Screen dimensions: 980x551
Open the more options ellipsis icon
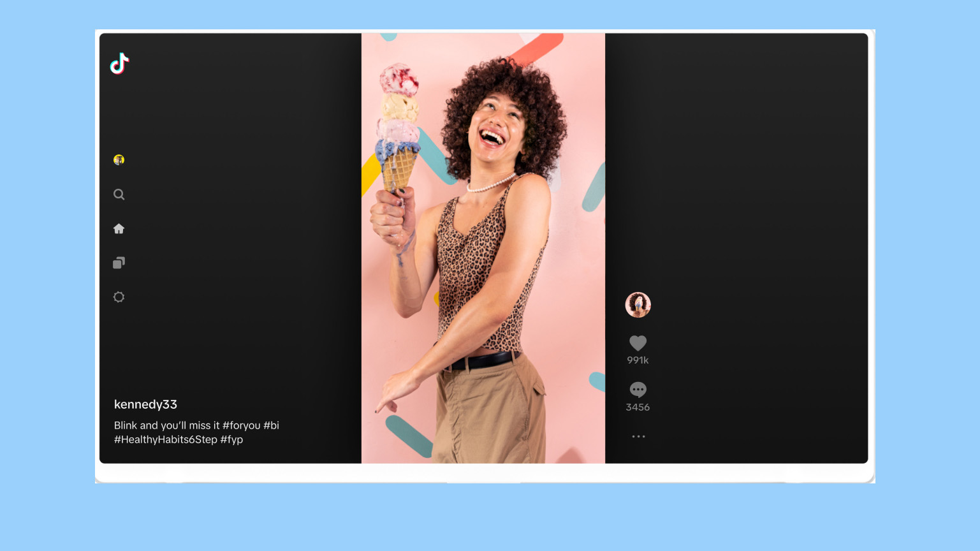[638, 436]
